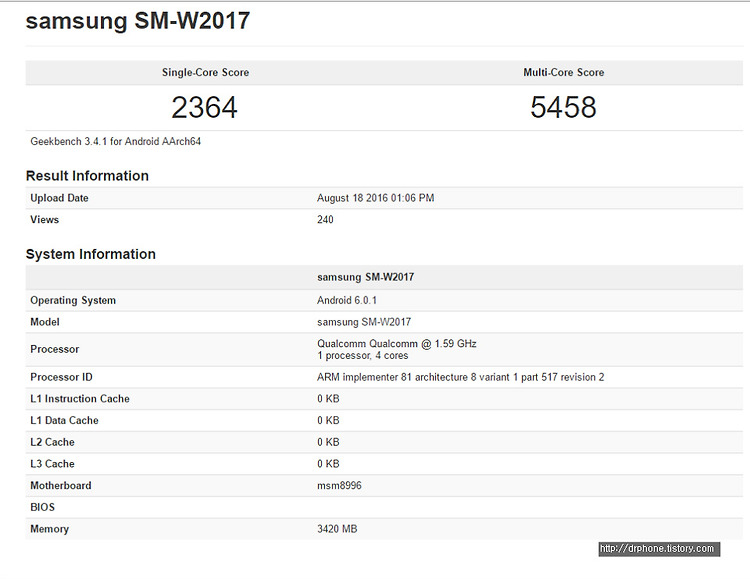Click the L1 Instruction Cache row label
Viewport: 750px width, 579px height.
pos(80,399)
